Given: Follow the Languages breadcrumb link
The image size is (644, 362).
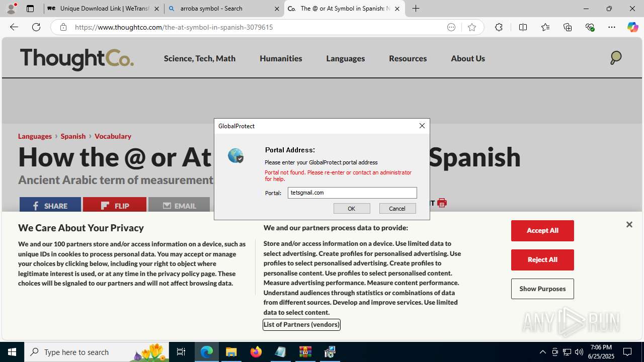Looking at the screenshot, I should pos(35,136).
